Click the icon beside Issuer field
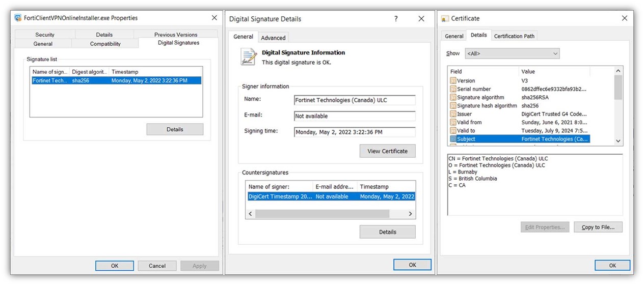644x285 pixels. tap(453, 114)
